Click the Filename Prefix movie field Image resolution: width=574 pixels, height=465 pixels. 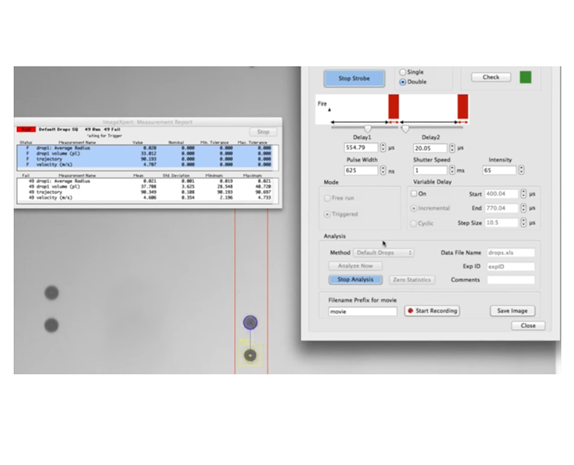tap(362, 312)
